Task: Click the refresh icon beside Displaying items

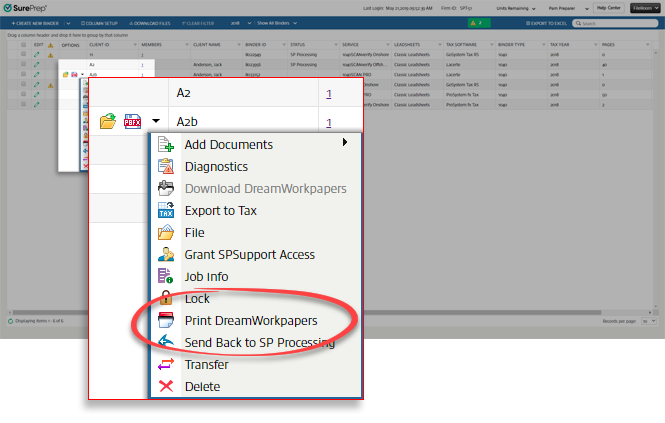Action: coord(11,321)
